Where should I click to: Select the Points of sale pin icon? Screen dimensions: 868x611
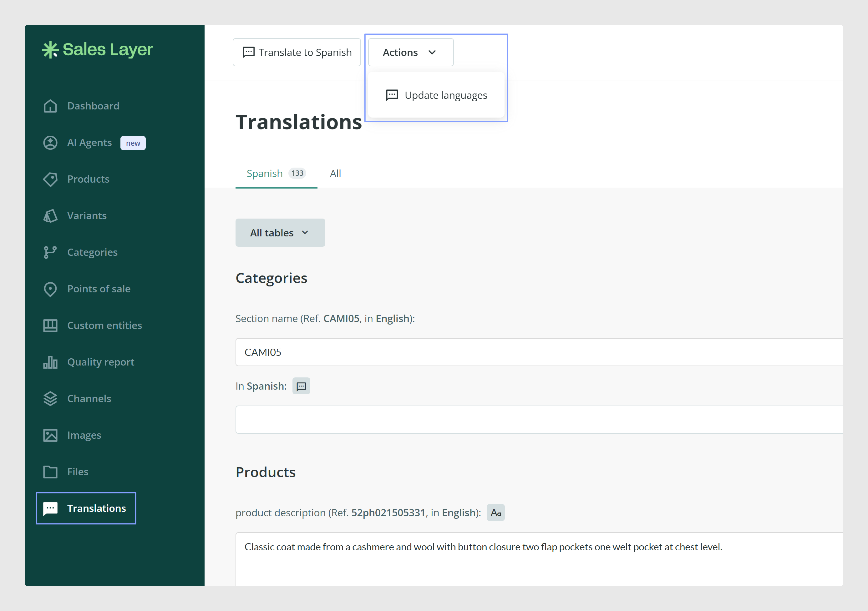[50, 290]
